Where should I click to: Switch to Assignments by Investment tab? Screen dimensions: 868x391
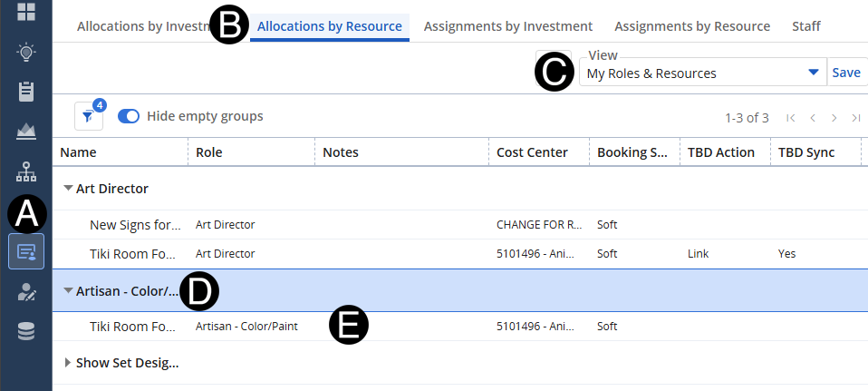point(507,26)
